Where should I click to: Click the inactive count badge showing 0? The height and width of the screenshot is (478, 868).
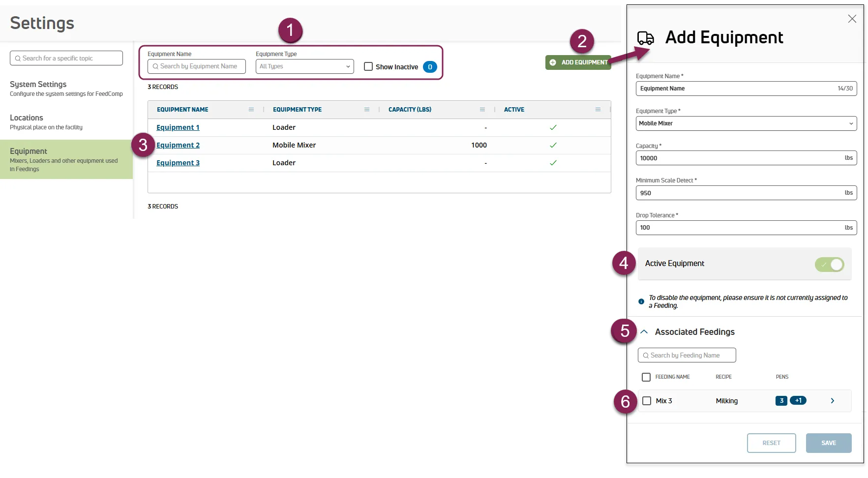point(430,67)
